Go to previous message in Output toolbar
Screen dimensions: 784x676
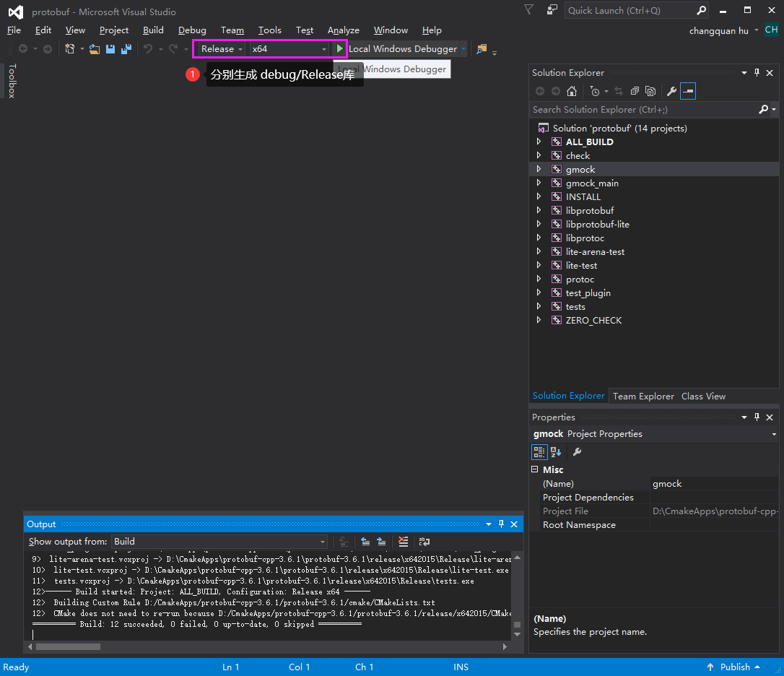click(x=365, y=542)
